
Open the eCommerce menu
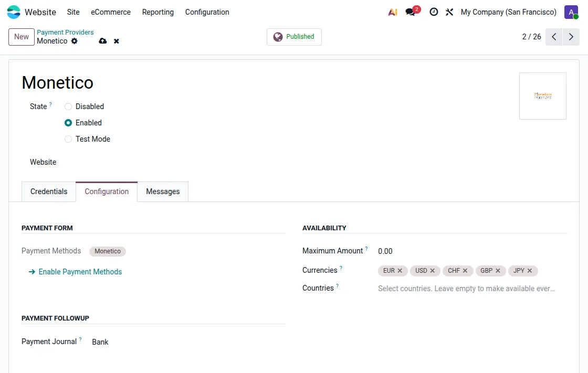pyautogui.click(x=111, y=12)
